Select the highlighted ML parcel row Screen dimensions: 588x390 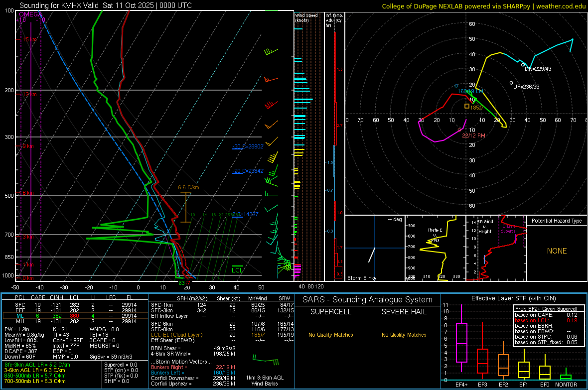(76, 316)
